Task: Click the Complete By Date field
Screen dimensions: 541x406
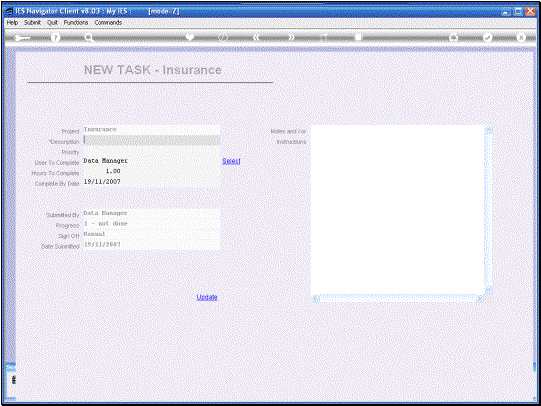Action: (x=151, y=182)
